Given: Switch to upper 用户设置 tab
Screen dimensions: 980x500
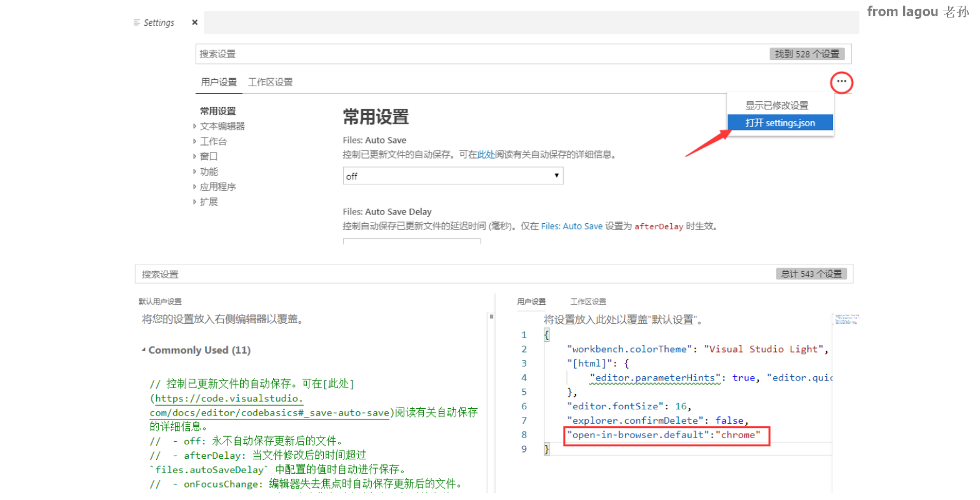Looking at the screenshot, I should click(219, 82).
